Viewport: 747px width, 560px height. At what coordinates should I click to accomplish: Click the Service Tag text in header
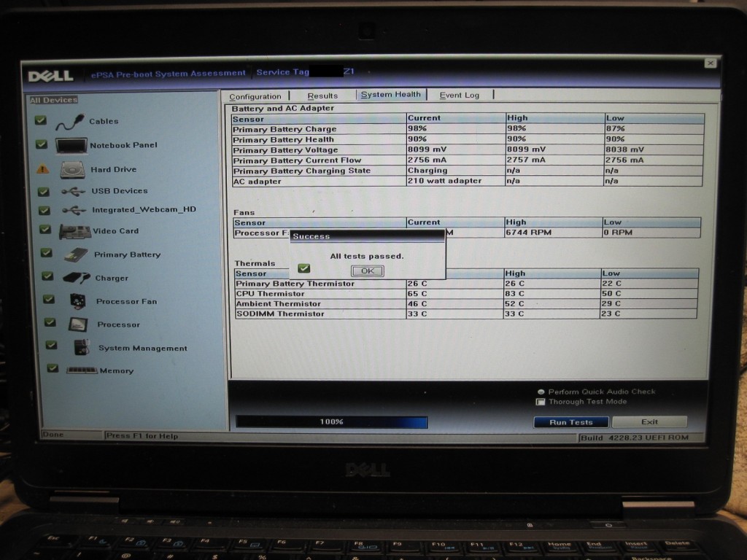point(282,72)
